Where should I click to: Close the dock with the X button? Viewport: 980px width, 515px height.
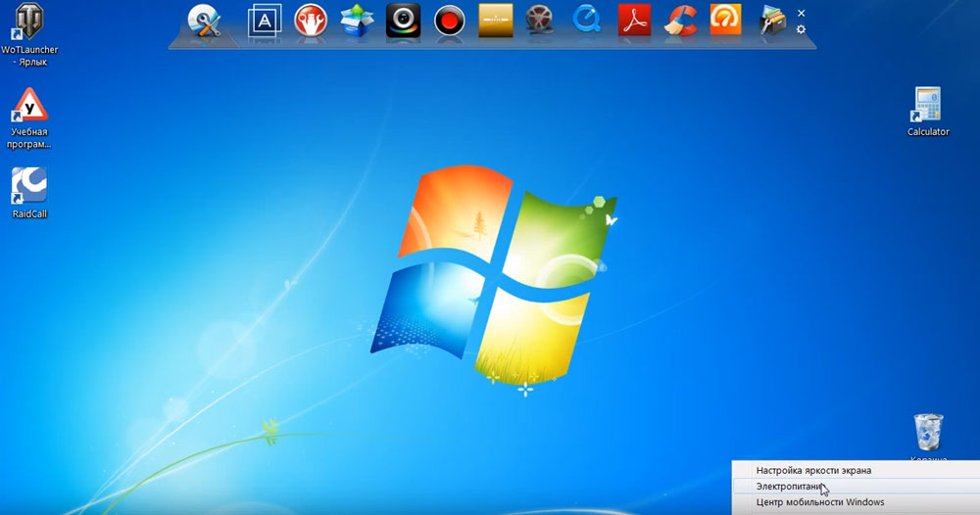point(802,13)
